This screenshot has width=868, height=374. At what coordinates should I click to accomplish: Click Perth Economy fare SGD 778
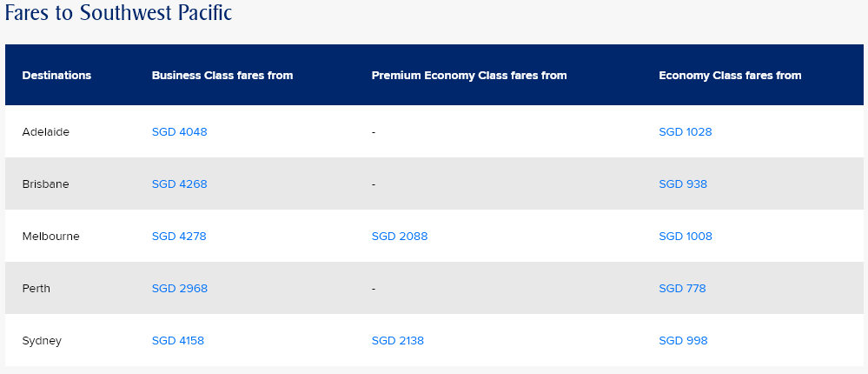click(x=682, y=289)
